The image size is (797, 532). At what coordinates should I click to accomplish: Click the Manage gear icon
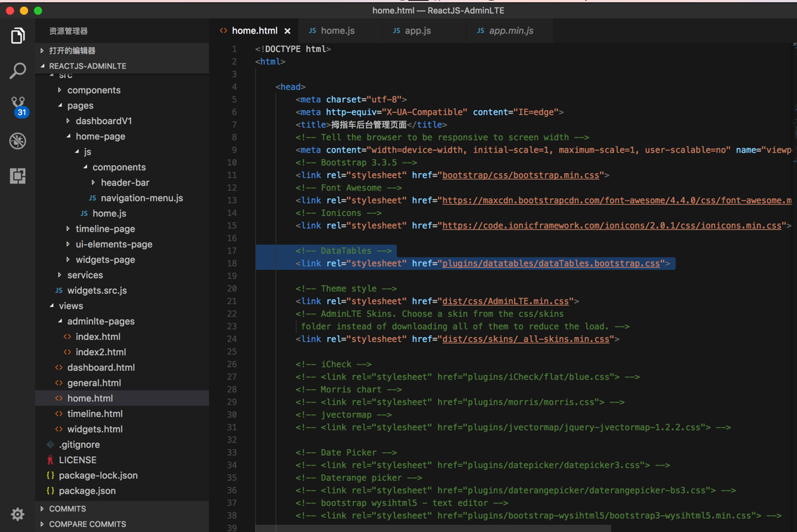(x=18, y=514)
